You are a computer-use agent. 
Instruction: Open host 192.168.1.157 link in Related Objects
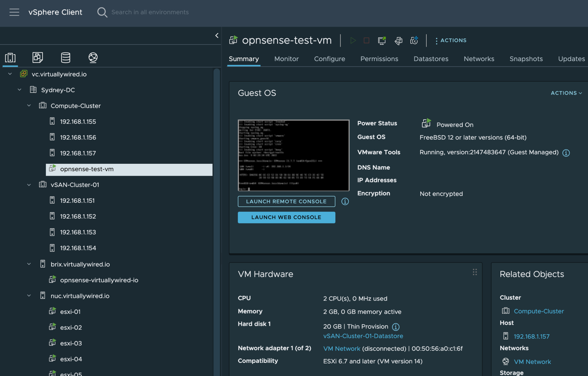pyautogui.click(x=531, y=336)
